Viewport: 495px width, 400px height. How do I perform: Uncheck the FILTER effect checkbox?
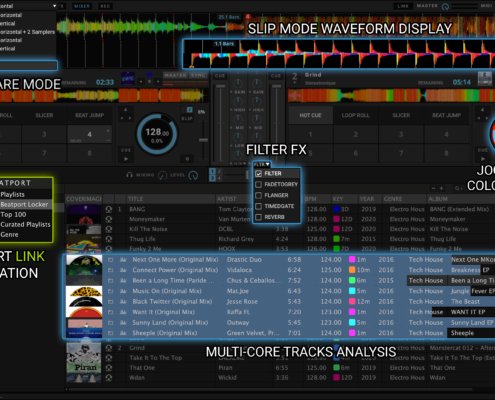(x=258, y=173)
